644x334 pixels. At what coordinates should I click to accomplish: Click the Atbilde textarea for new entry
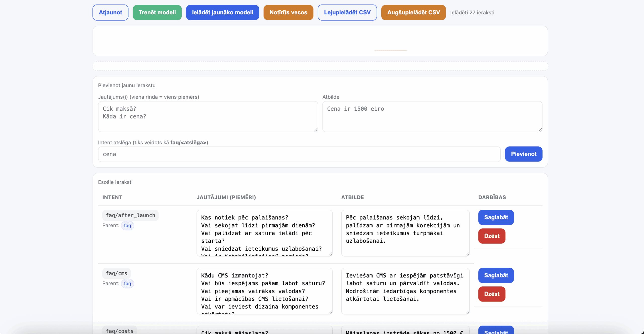coord(432,116)
